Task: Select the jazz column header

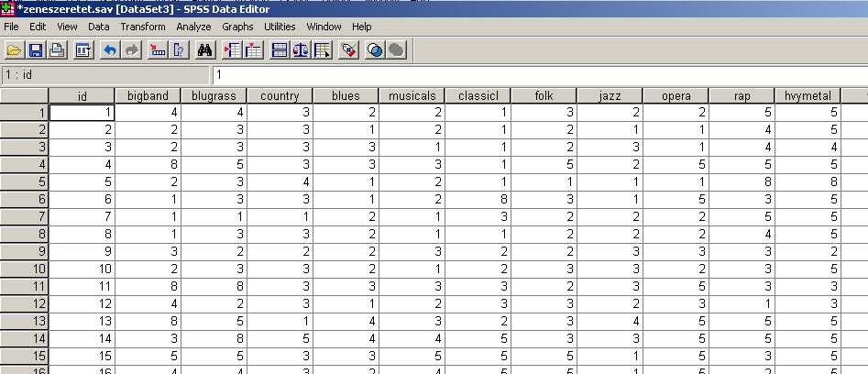Action: [x=610, y=95]
